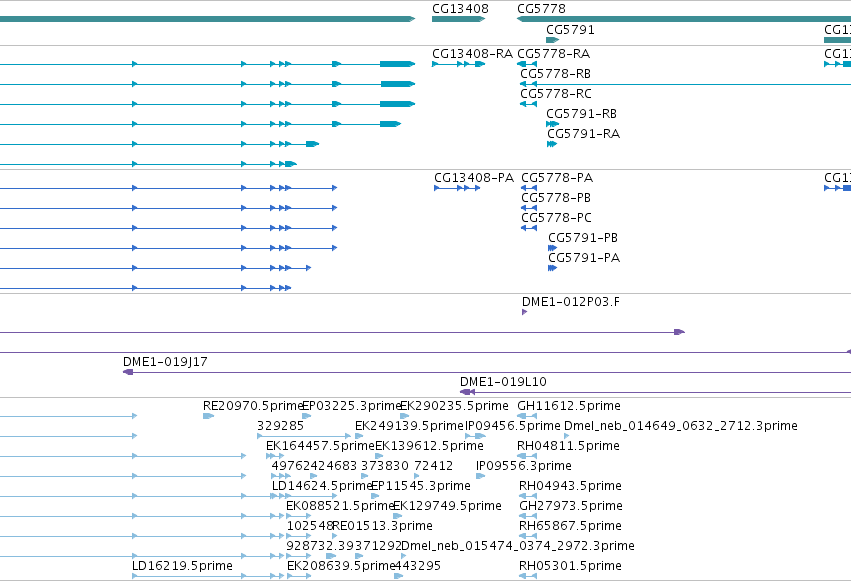This screenshot has height=581, width=851.
Task: Click feature labeled 72412
Action: tap(416, 476)
